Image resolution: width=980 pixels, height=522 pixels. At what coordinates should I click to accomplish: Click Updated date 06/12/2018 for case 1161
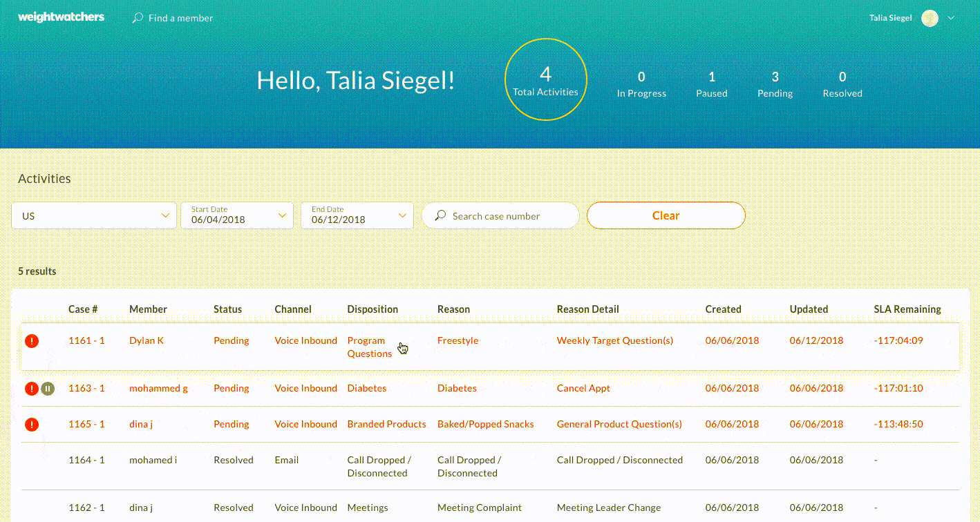(817, 340)
